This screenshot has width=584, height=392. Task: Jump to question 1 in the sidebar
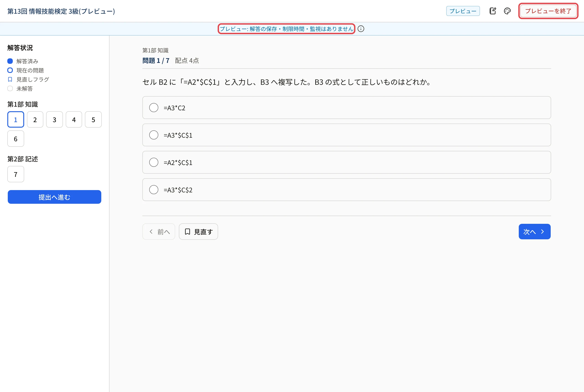[16, 119]
